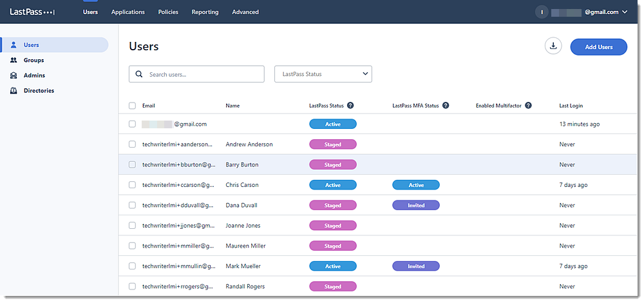Select Groups in the sidebar

coord(33,60)
